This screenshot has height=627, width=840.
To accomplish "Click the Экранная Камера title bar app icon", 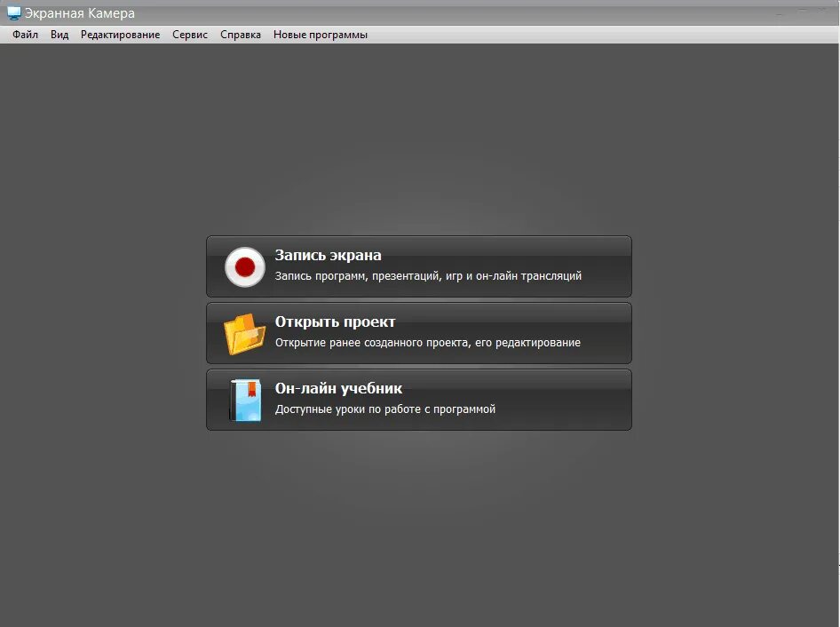I will (14, 12).
